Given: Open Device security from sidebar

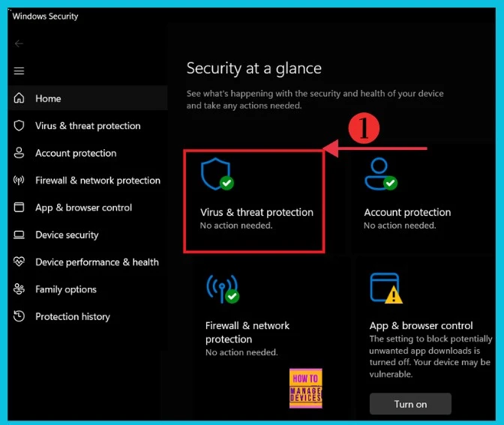Looking at the screenshot, I should pos(88,235).
